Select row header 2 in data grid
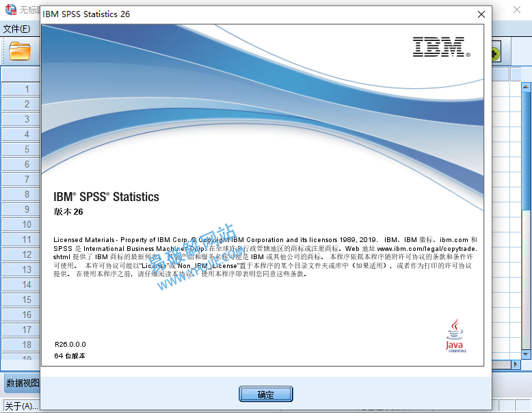 (21, 104)
